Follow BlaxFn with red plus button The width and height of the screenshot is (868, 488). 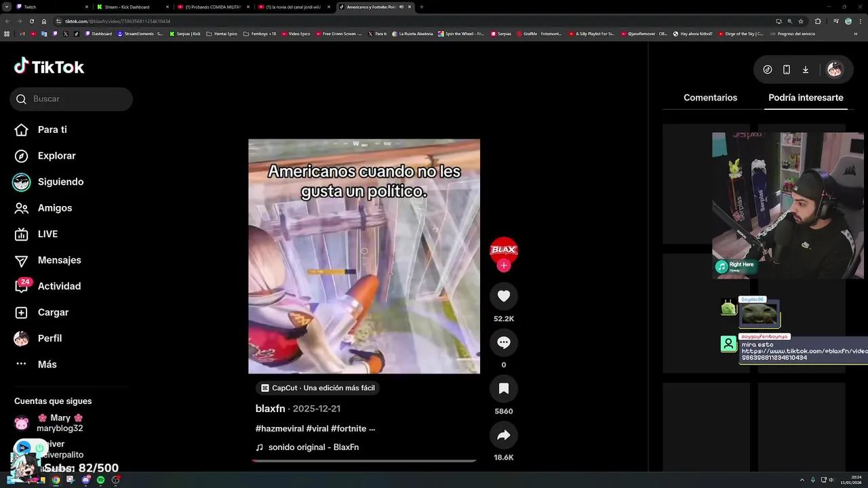pos(504,266)
